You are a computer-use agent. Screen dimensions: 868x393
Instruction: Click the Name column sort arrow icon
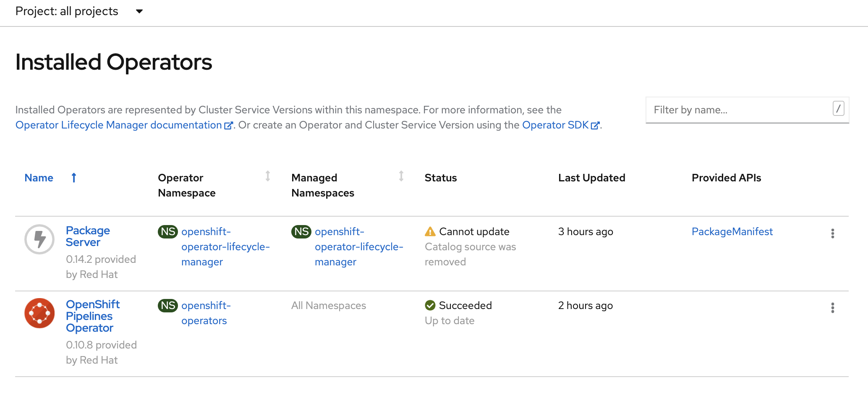pos(74,178)
